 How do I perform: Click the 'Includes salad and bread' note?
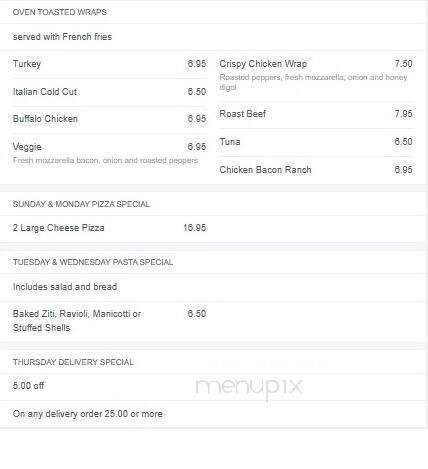coord(65,287)
